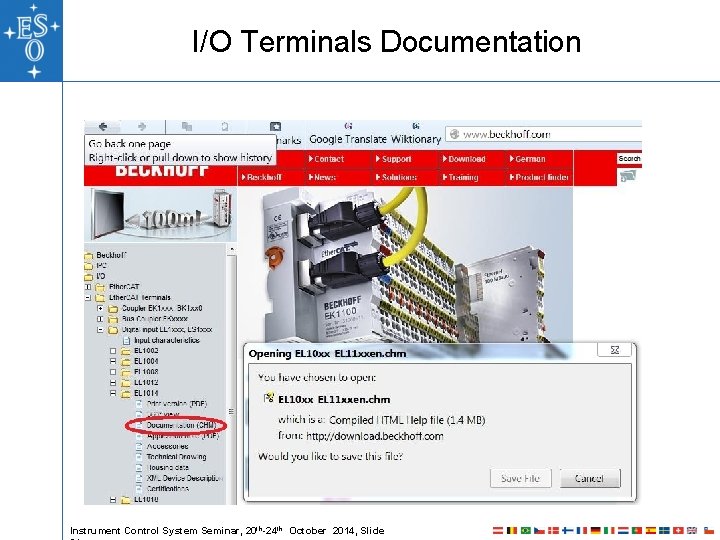Image resolution: width=720 pixels, height=540 pixels.
Task: Open Documentation (CHM) under EL1014
Action: click(181, 425)
